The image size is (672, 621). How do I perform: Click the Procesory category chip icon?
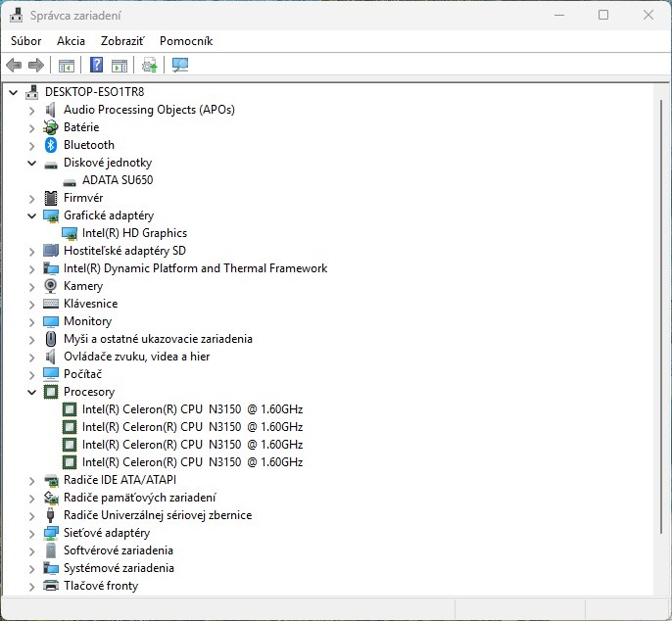[x=51, y=392]
